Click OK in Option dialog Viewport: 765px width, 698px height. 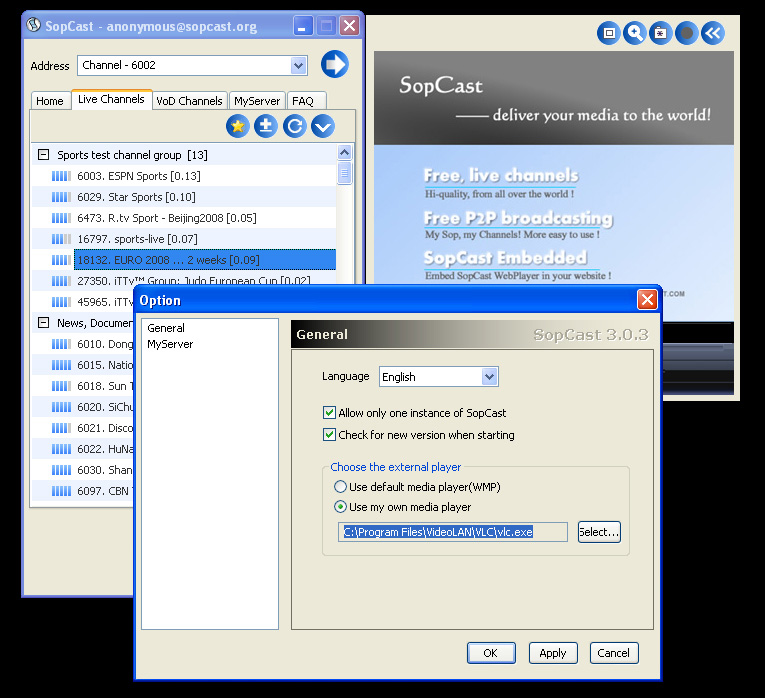pyautogui.click(x=491, y=653)
